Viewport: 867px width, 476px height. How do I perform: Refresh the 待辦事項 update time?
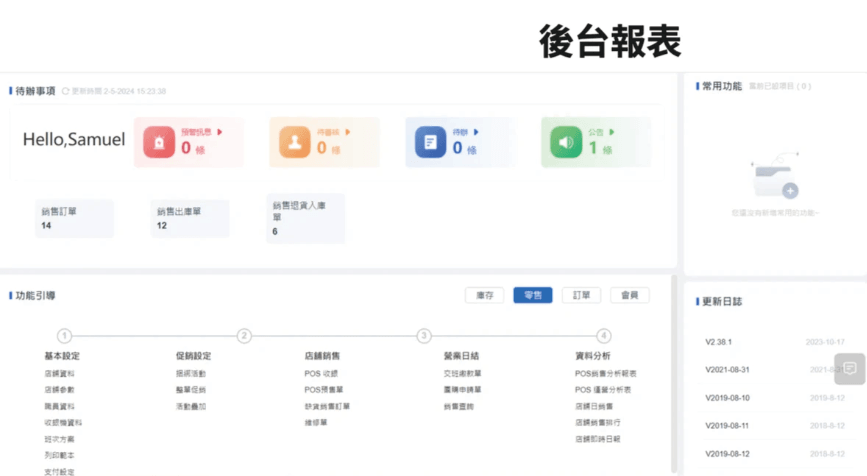tap(65, 91)
